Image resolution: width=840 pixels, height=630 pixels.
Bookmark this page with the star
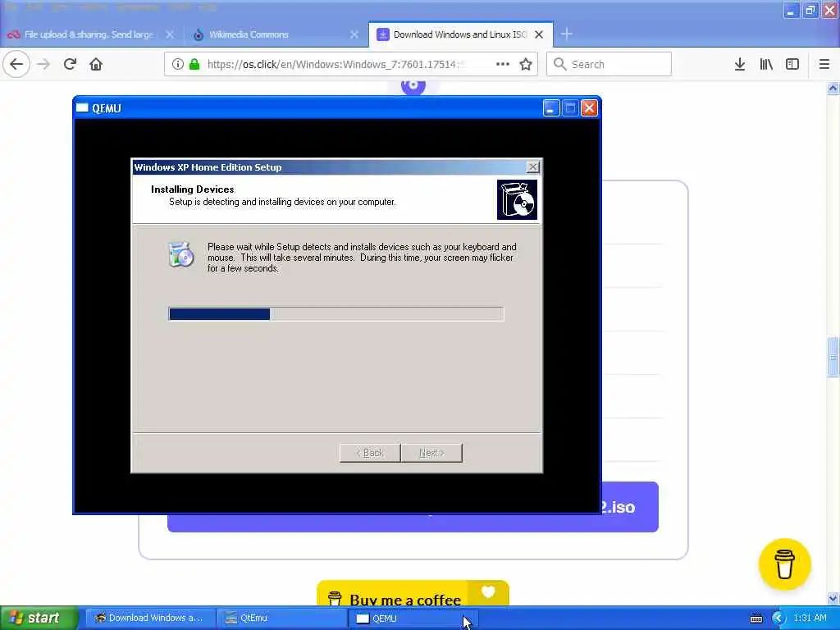(x=526, y=64)
